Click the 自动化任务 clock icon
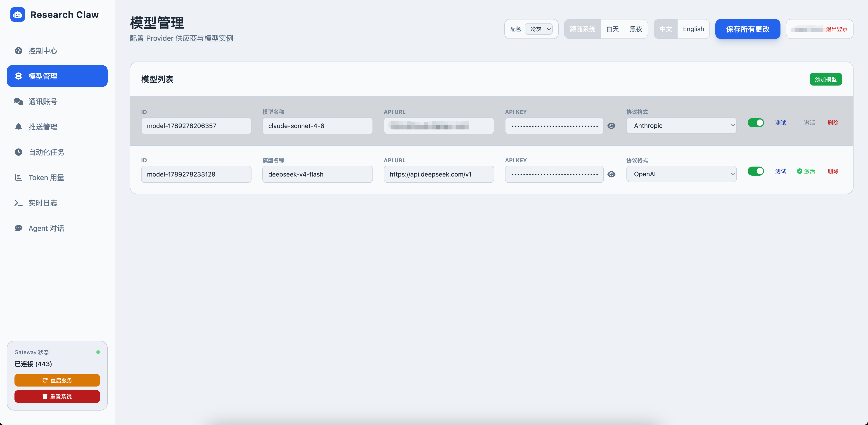The width and height of the screenshot is (868, 425). click(x=19, y=152)
